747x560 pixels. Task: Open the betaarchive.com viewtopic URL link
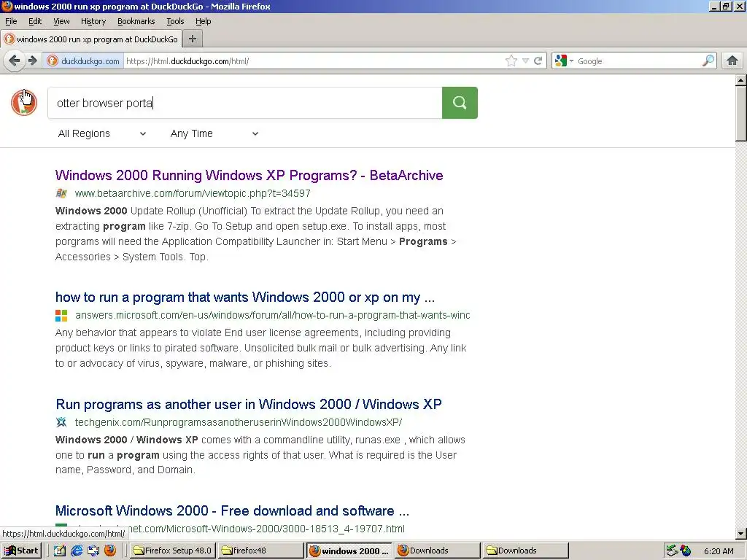[193, 193]
